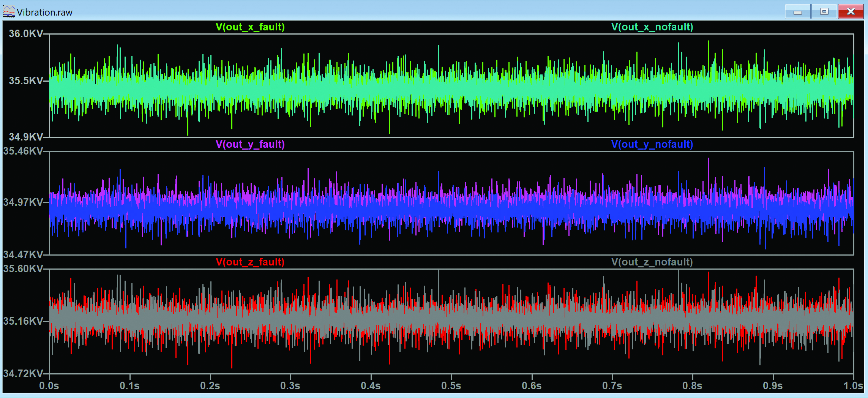Click the 0.5s time axis tick
The width and height of the screenshot is (868, 398).
click(x=451, y=386)
